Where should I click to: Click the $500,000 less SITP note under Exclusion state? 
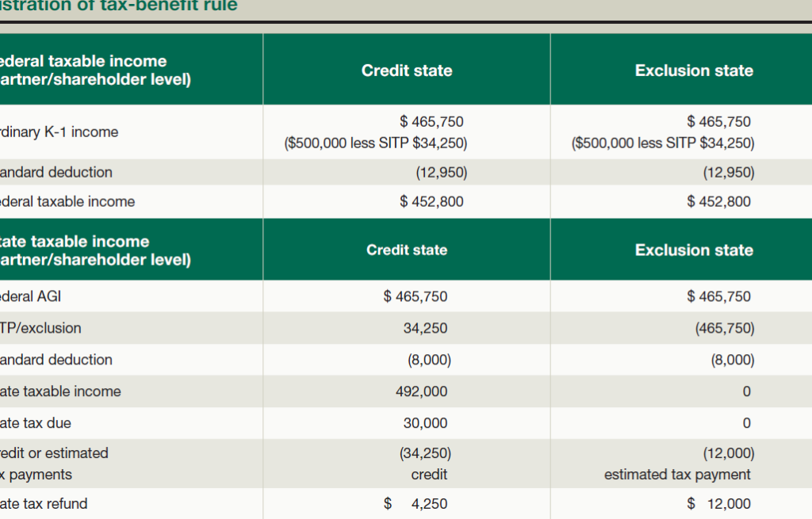tap(663, 143)
